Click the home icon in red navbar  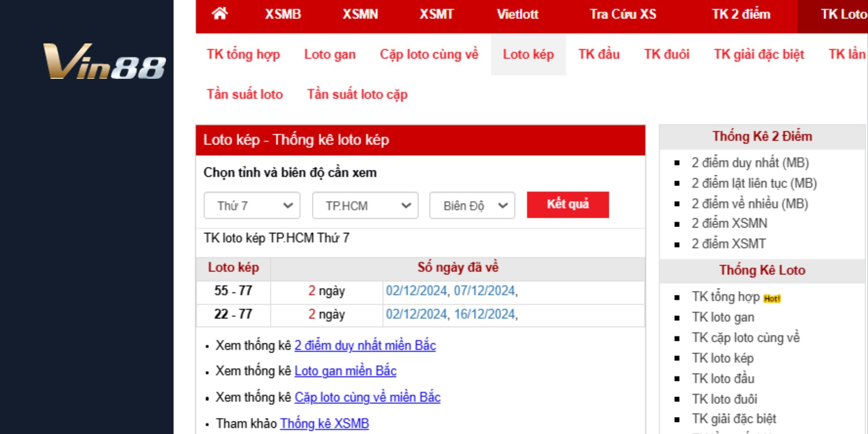coord(220,14)
